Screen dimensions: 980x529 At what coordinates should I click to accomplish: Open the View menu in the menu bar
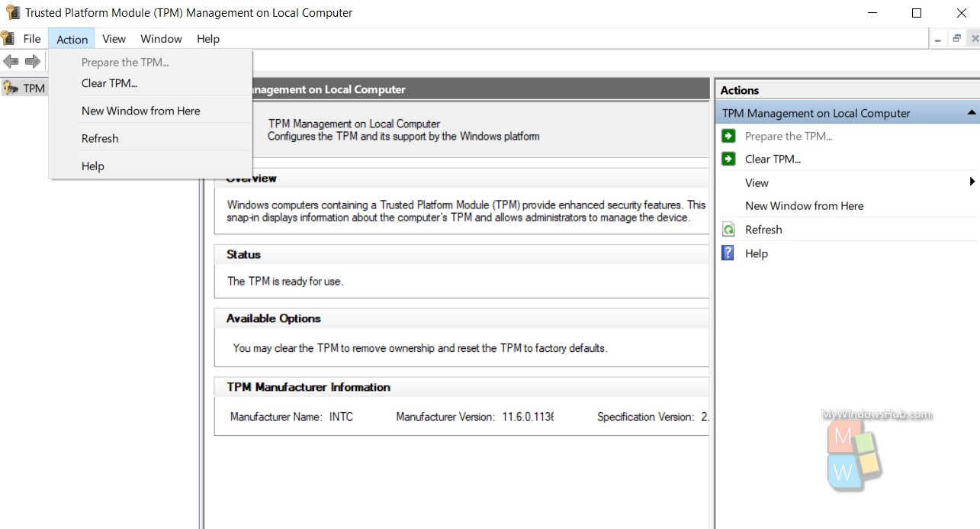114,39
